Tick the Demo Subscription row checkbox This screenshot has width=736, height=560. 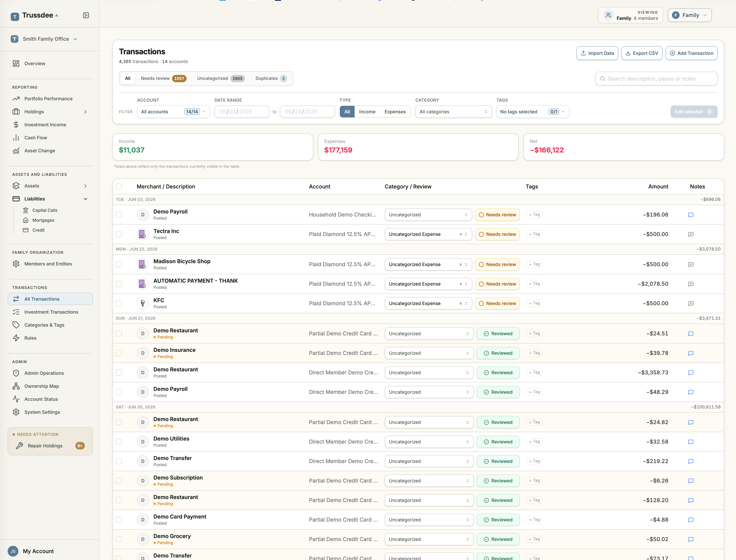pos(119,481)
